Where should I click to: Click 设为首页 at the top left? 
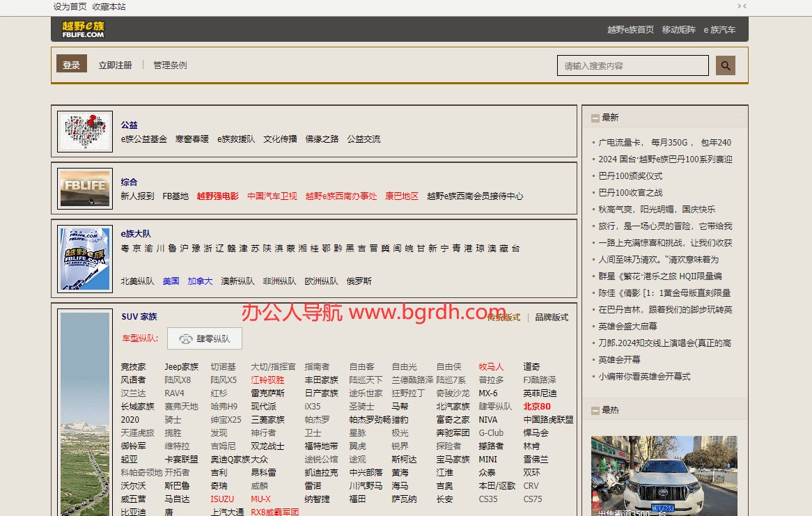point(70,6)
